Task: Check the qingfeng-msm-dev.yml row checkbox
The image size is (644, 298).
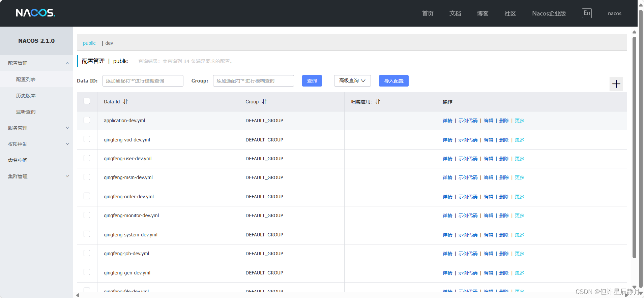Action: (x=87, y=177)
